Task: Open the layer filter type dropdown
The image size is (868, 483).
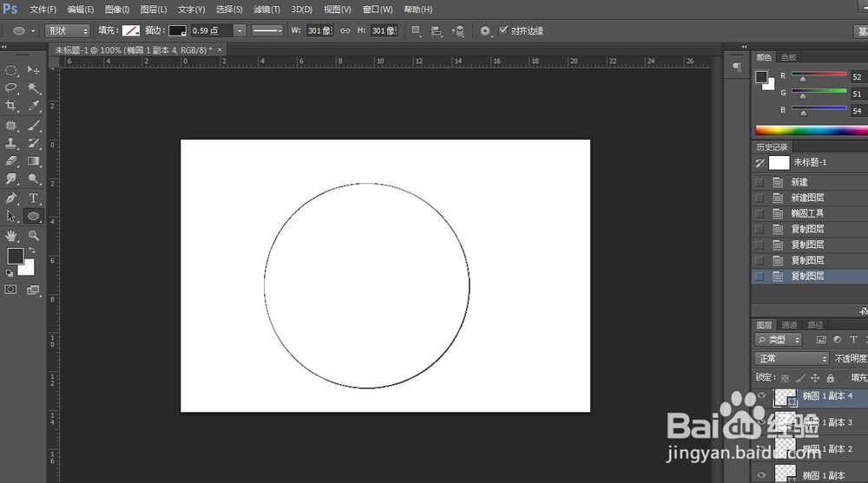Action: pyautogui.click(x=779, y=340)
